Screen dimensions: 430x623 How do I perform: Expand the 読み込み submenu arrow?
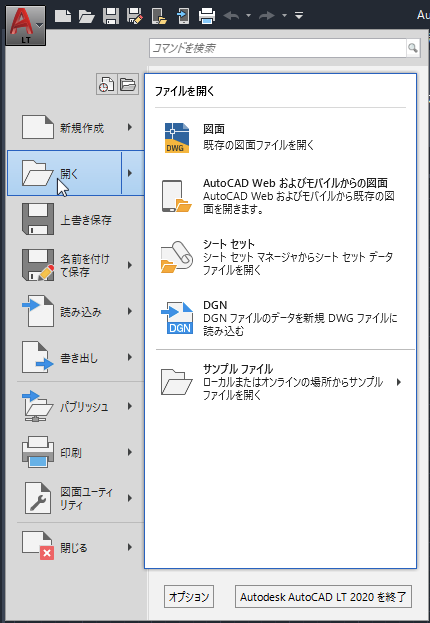click(x=130, y=312)
